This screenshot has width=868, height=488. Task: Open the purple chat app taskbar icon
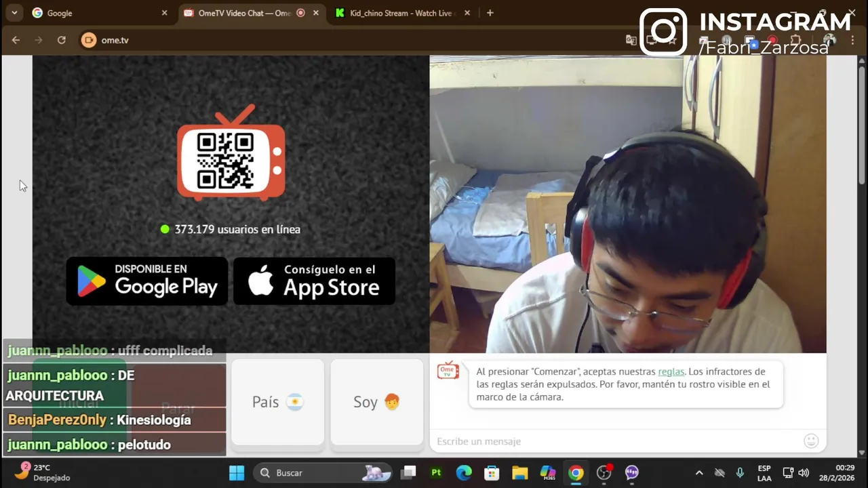(x=631, y=472)
